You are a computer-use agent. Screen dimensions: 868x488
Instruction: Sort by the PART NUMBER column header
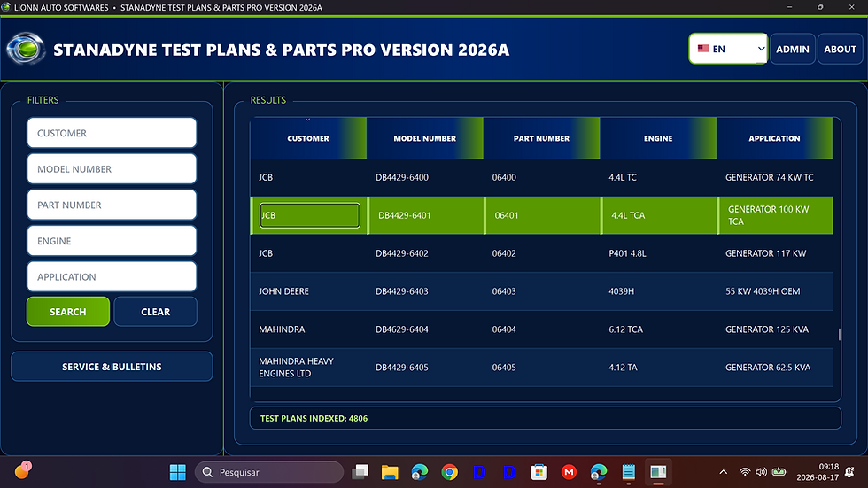click(541, 138)
